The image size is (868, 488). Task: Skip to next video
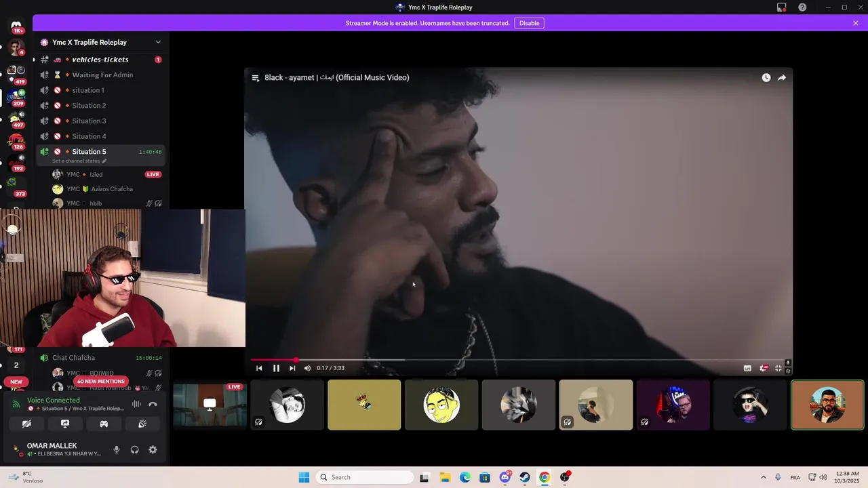292,368
